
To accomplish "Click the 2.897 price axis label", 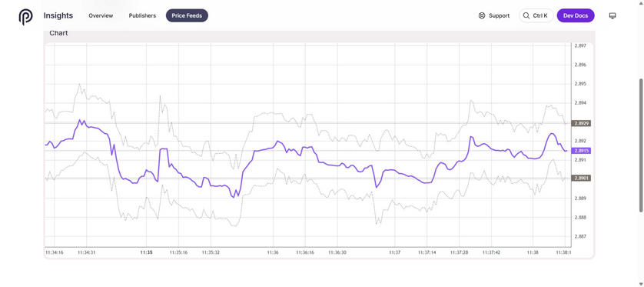I will [x=579, y=45].
